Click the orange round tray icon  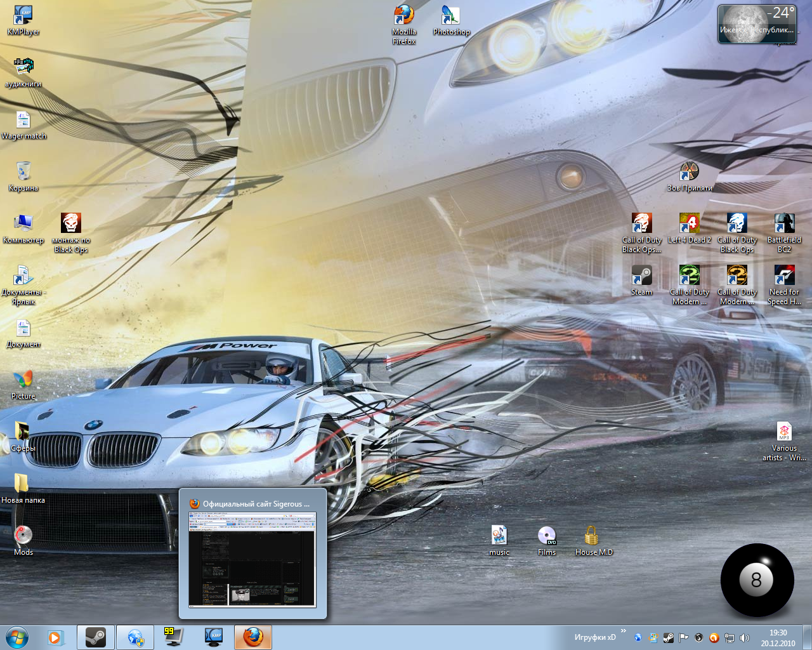tap(714, 638)
